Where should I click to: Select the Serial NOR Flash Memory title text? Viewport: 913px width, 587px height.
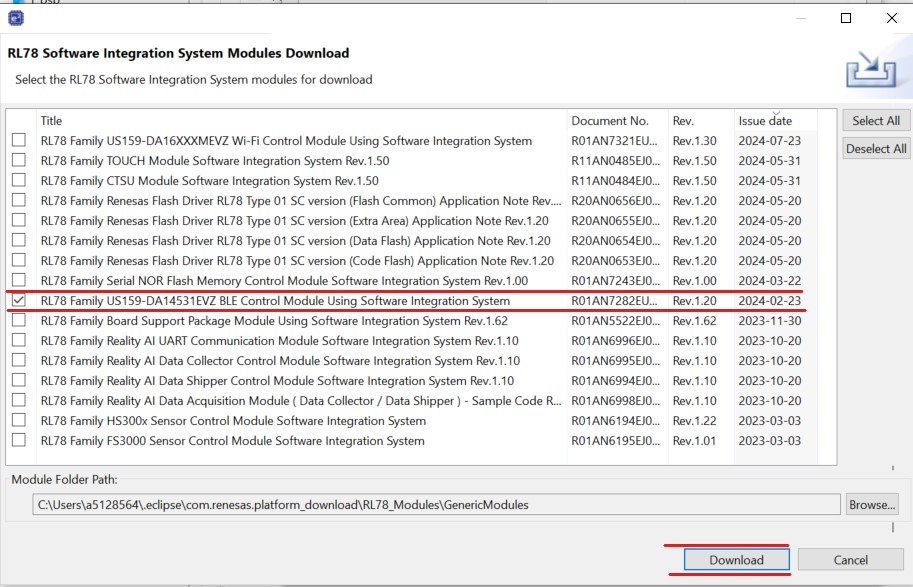click(284, 281)
